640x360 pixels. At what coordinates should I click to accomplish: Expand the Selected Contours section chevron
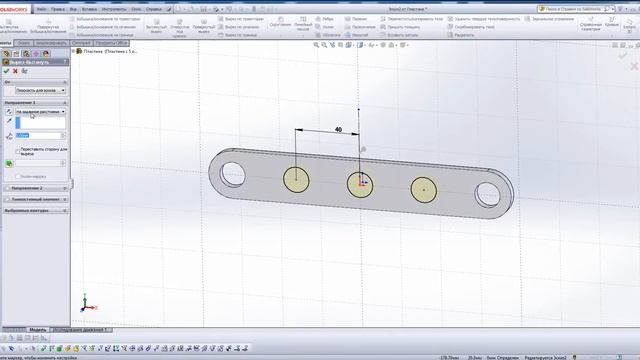tap(65, 211)
